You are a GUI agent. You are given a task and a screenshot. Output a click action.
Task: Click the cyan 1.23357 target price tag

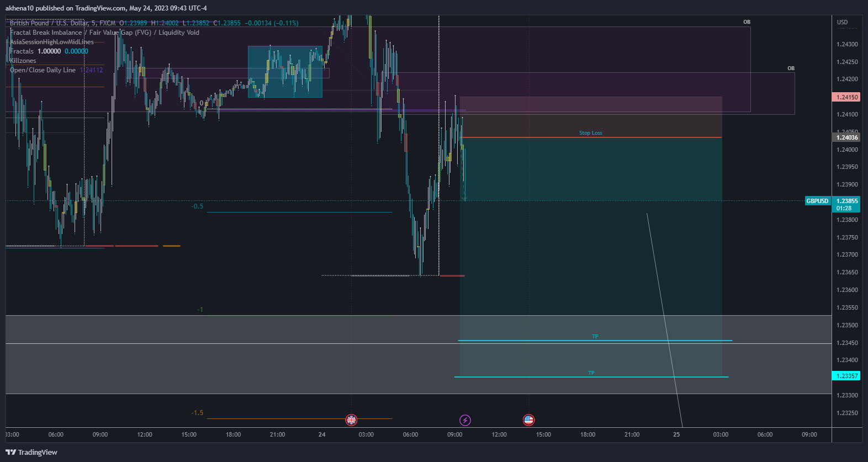point(846,376)
